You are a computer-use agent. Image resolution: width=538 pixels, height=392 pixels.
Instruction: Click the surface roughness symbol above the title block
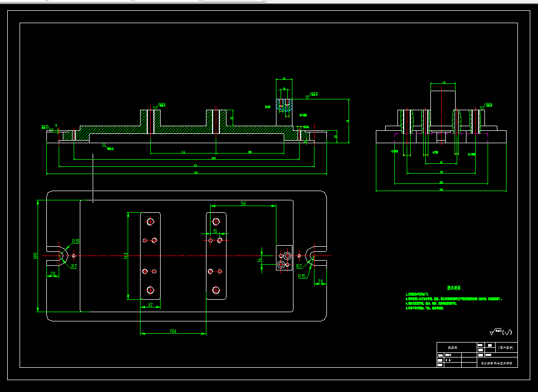[500, 332]
